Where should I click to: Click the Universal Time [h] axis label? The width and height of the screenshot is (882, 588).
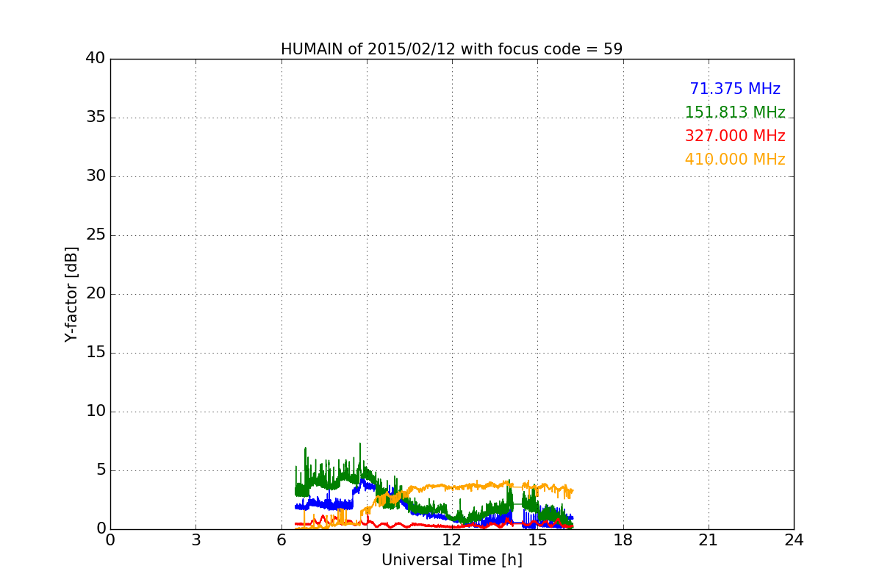point(451,560)
